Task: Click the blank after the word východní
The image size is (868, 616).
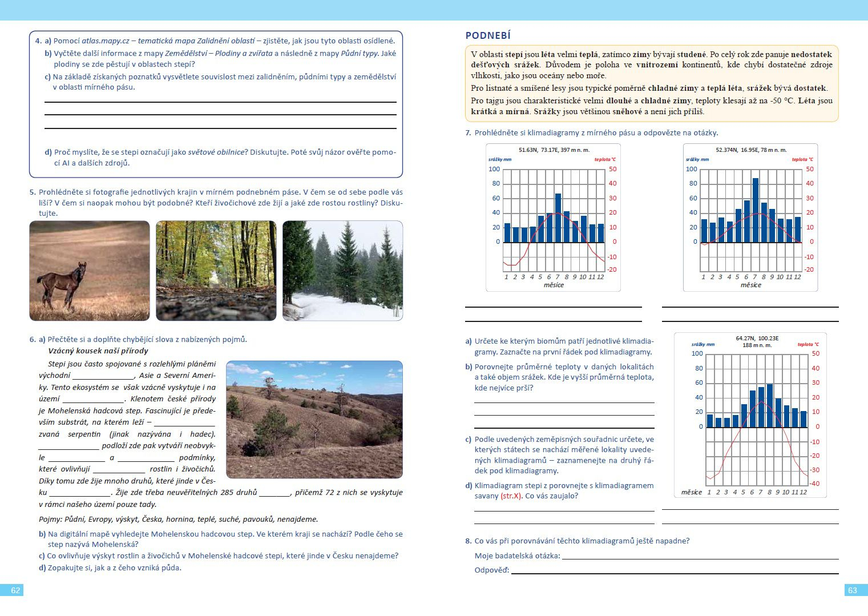Action: tap(103, 377)
